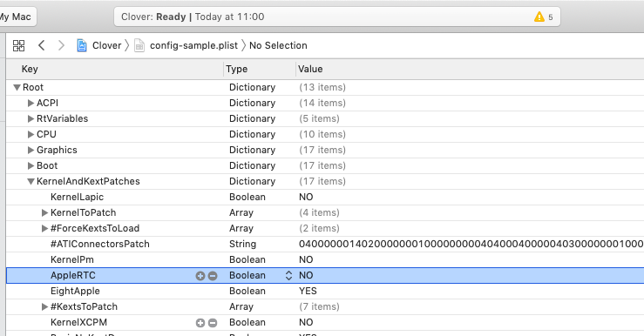
Task: Click the Array type of KernelToPatch
Action: click(x=241, y=212)
